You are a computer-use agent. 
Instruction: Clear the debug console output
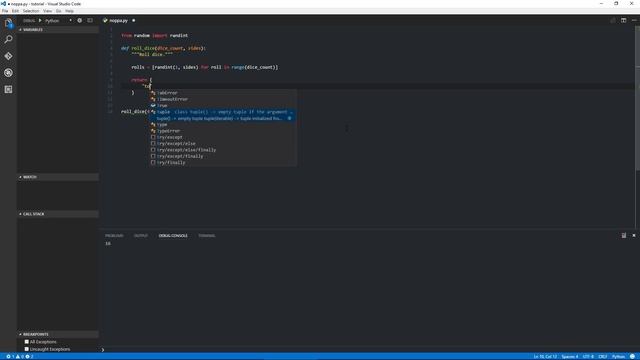(624, 236)
